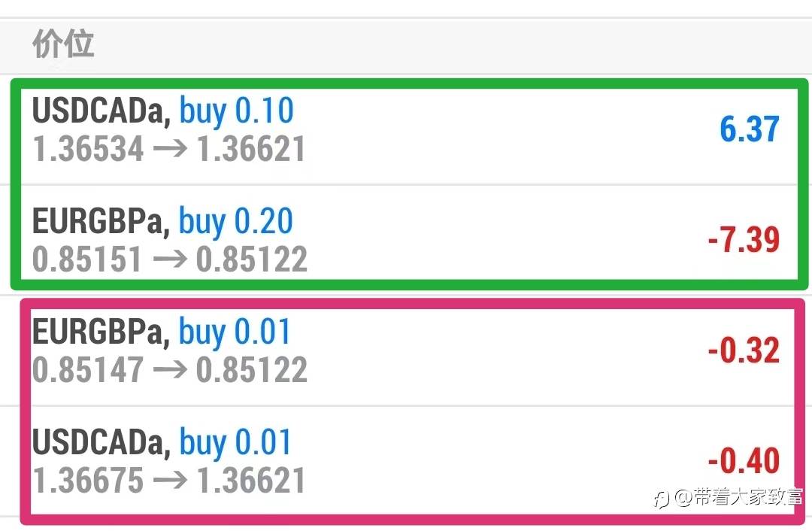Select price line 1.36675 → 1.36621

169,481
